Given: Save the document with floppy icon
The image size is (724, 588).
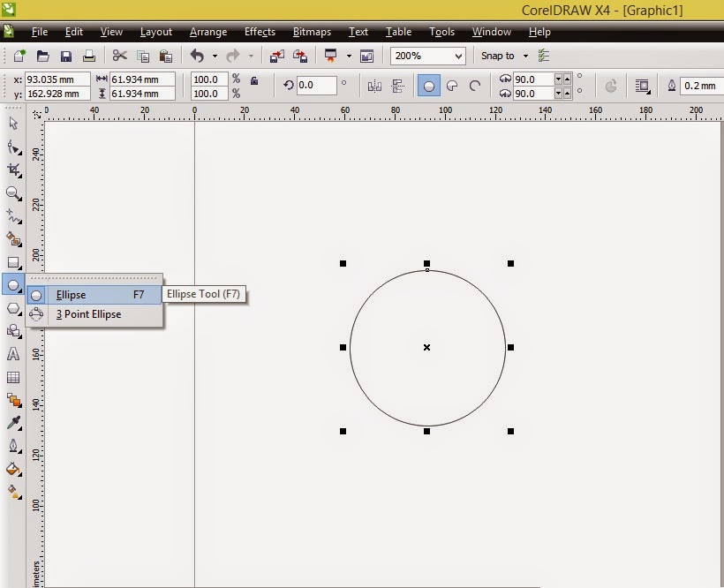Looking at the screenshot, I should [x=66, y=57].
